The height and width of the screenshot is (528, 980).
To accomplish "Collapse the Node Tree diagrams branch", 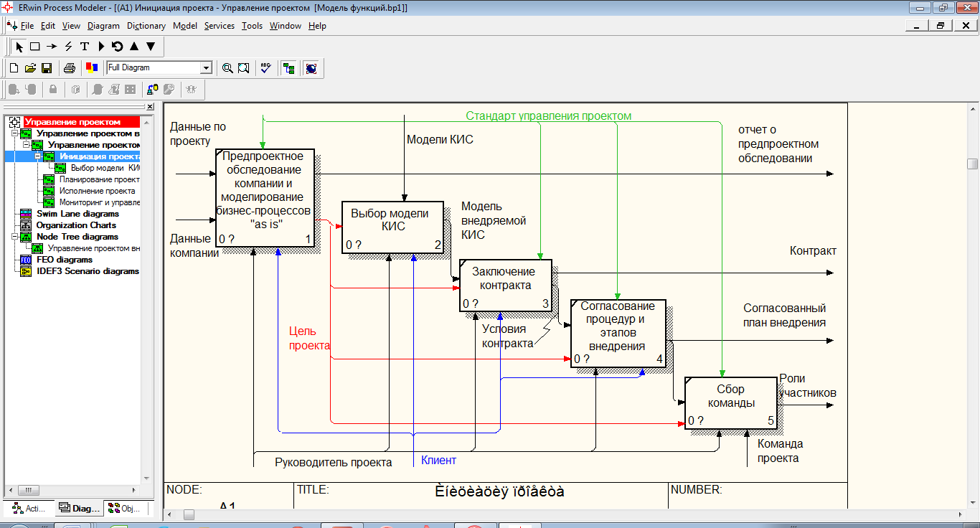I will tap(15, 237).
